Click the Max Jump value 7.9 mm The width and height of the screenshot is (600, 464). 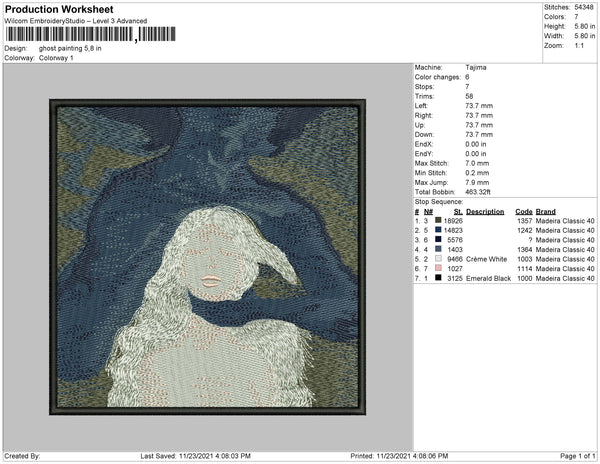point(477,182)
